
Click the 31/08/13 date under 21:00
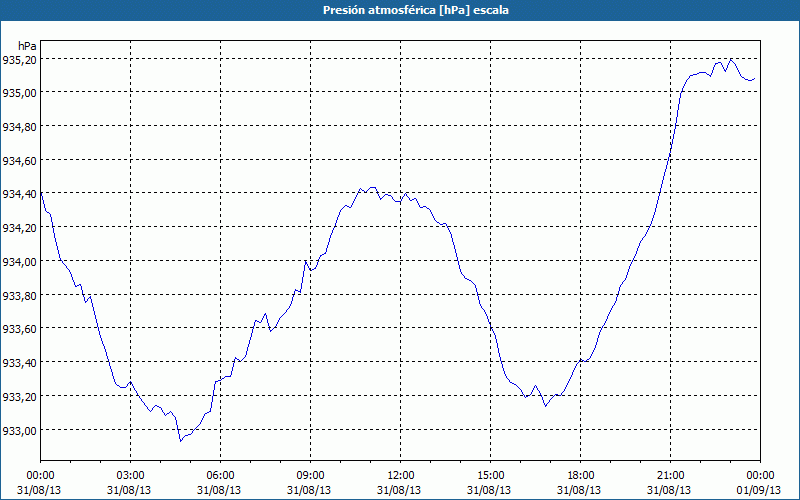click(x=669, y=490)
